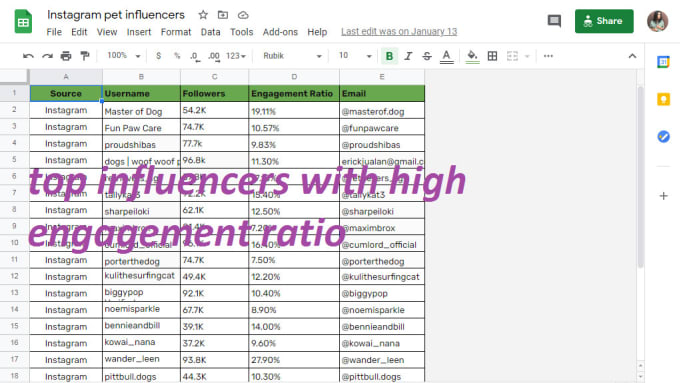Format as currency with dollar icon

pos(159,56)
